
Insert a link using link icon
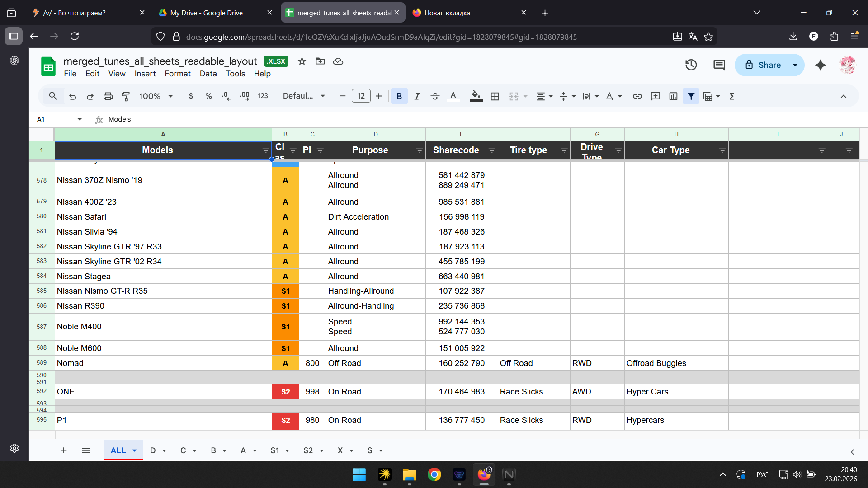point(637,96)
